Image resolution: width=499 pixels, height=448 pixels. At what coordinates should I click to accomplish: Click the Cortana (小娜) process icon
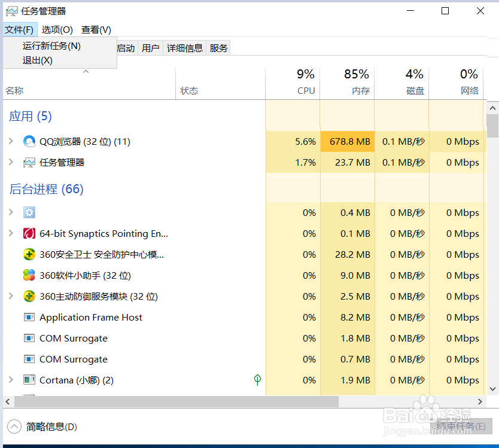[29, 380]
